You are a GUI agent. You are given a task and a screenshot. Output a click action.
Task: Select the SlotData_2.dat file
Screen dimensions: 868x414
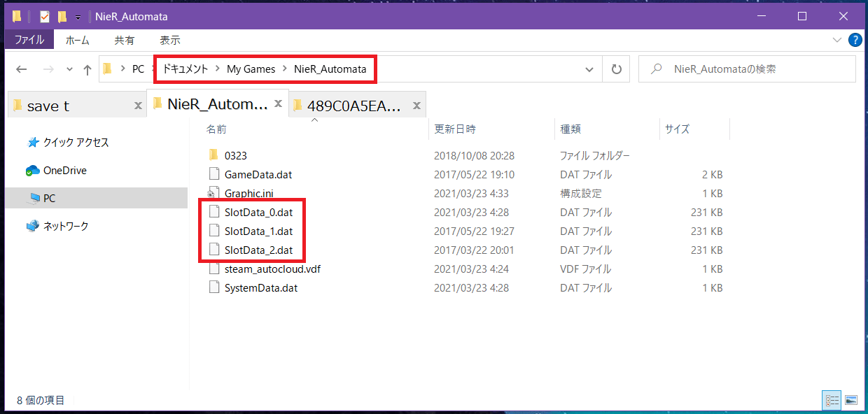[258, 250]
